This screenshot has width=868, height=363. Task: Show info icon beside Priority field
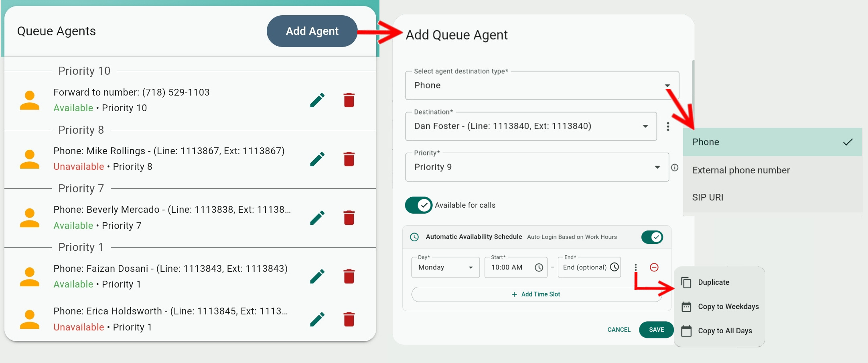point(675,167)
